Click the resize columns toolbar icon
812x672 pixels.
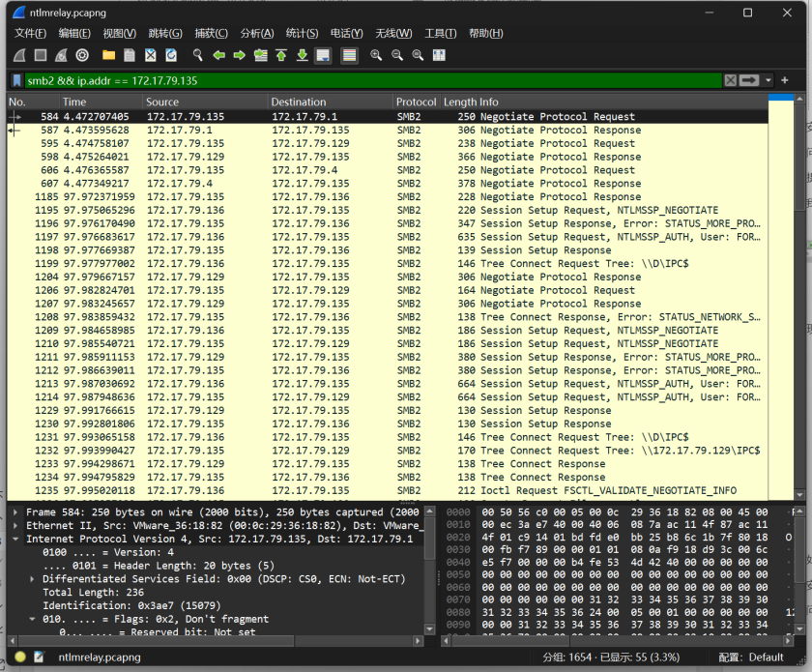coord(439,56)
